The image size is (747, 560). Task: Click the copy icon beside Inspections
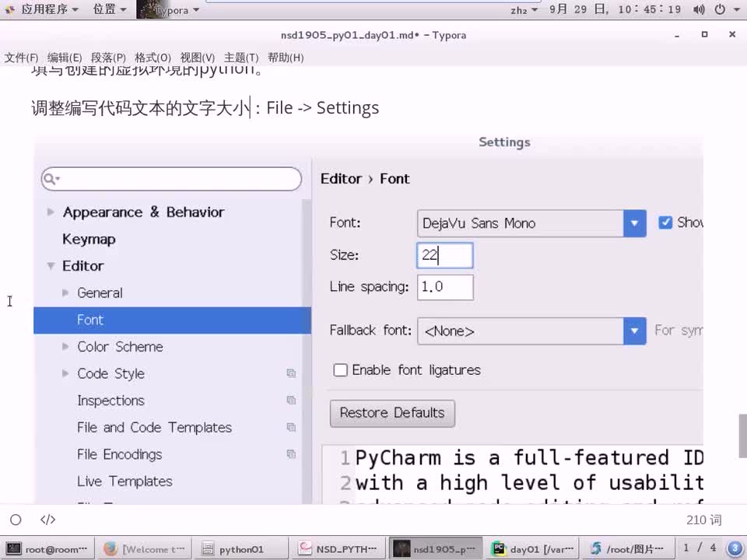[291, 401]
